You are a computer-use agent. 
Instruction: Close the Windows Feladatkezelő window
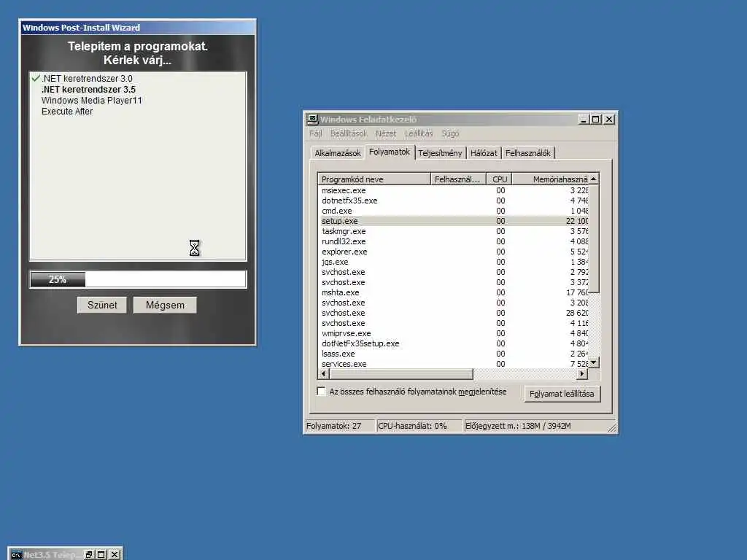[609, 120]
